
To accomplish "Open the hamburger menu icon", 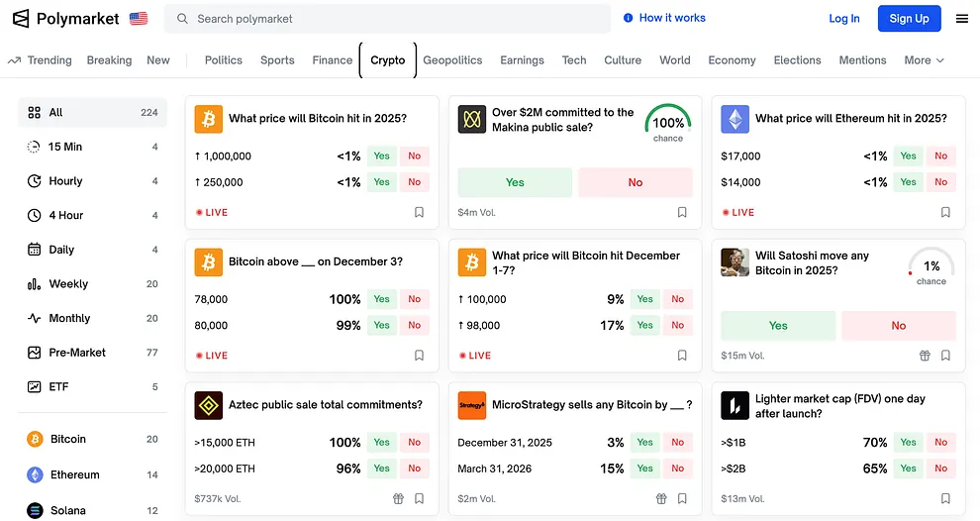I will point(961,19).
